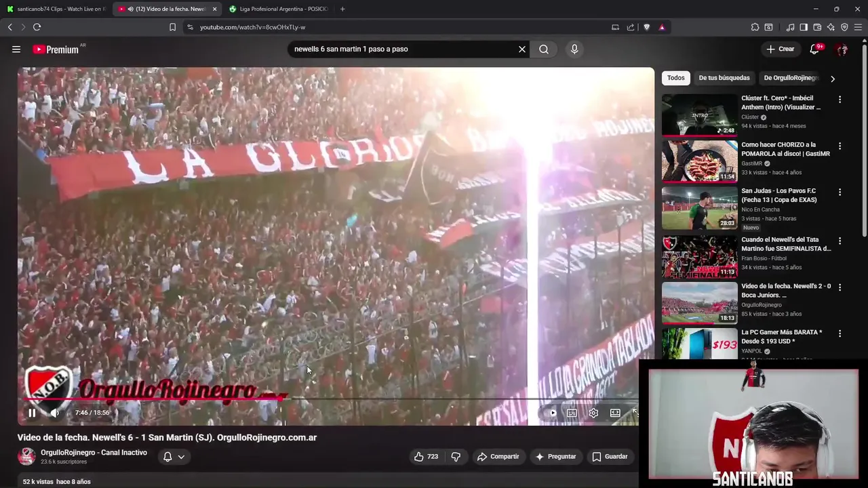868x488 pixels.
Task: Open OrgulloRojinegro - Canal Inactivo channel name
Action: click(94, 453)
